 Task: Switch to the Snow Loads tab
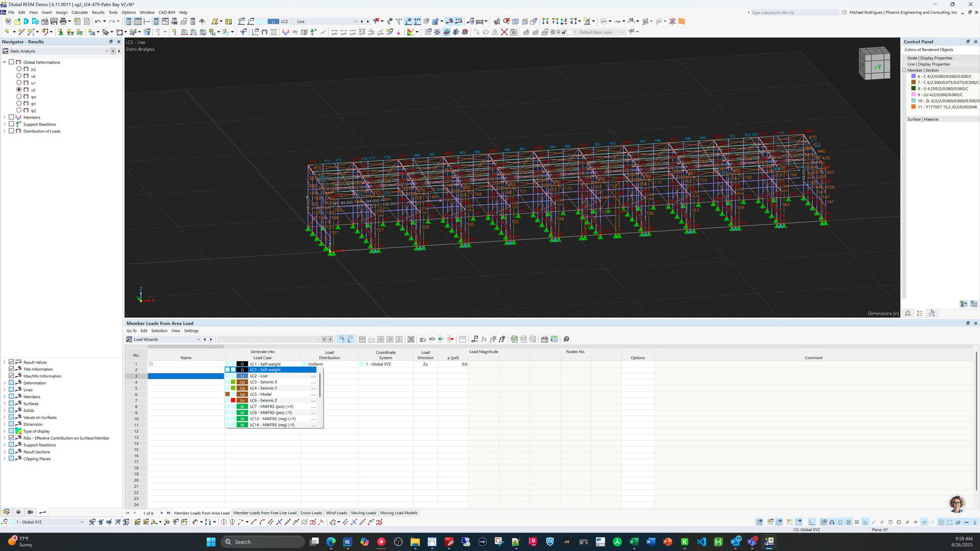(x=311, y=513)
